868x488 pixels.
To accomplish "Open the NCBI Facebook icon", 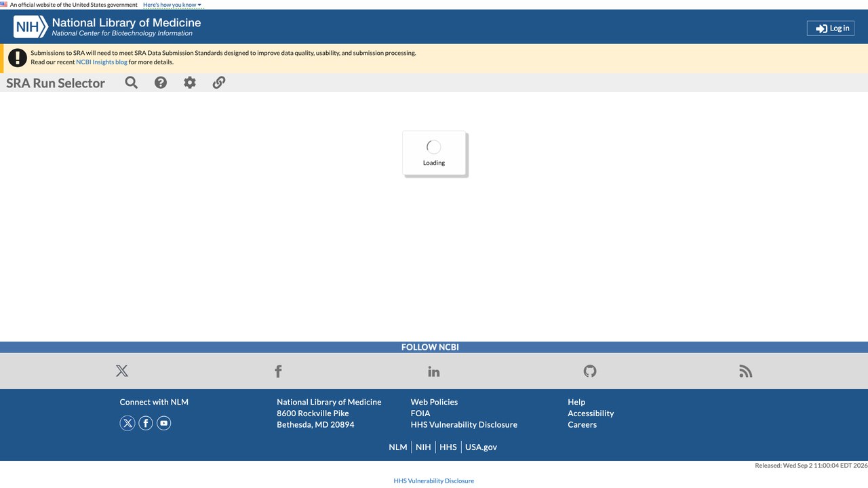I will pyautogui.click(x=278, y=371).
